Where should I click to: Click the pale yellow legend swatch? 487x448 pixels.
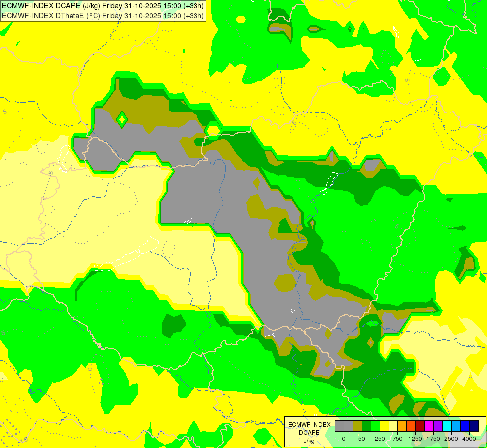point(393,426)
